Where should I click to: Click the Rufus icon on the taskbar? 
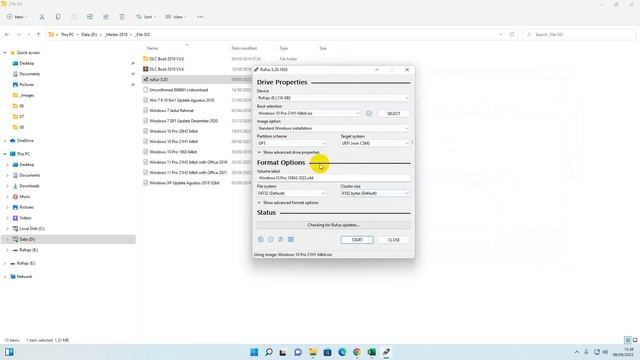click(386, 352)
